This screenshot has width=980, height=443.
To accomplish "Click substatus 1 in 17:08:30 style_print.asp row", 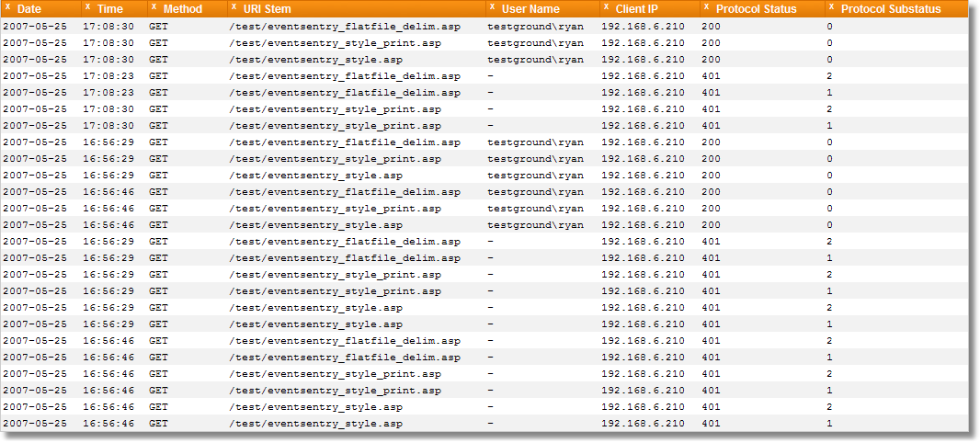I will click(x=829, y=126).
